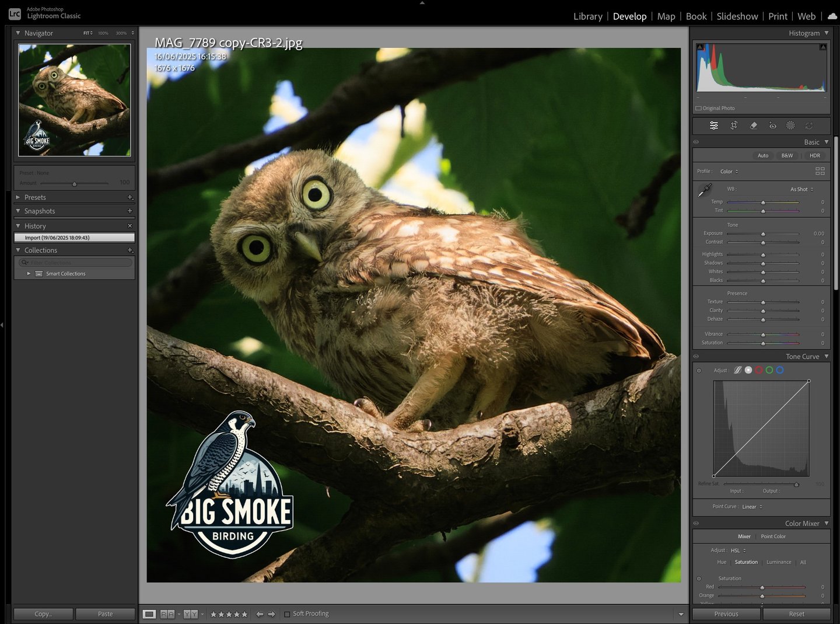Select the blue channel curve
This screenshot has height=624, width=840.
780,370
